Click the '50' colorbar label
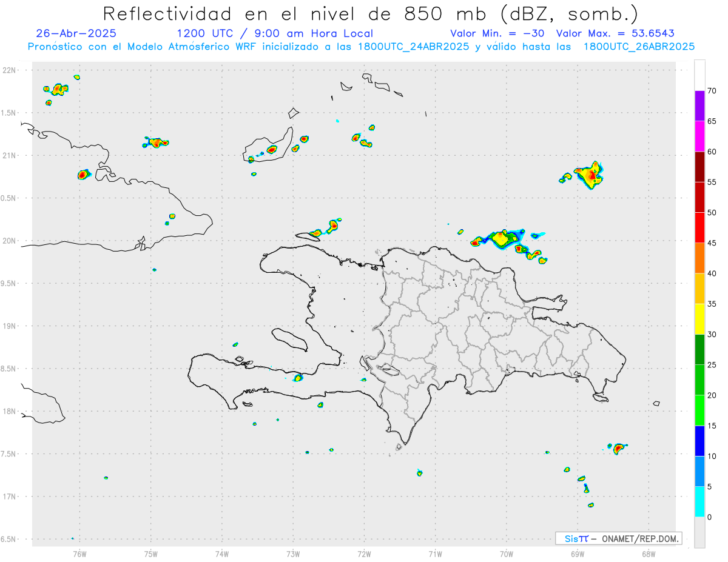 (x=712, y=213)
